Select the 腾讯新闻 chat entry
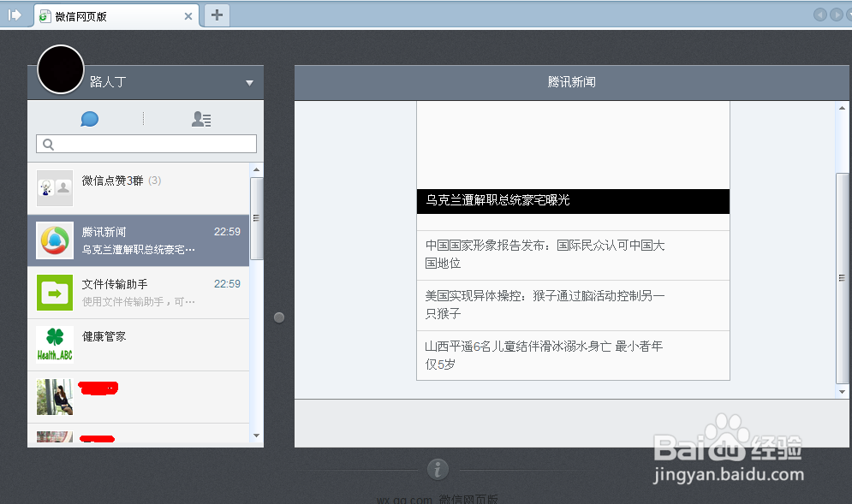Viewport: 852px width, 504px height. pyautogui.click(x=139, y=240)
